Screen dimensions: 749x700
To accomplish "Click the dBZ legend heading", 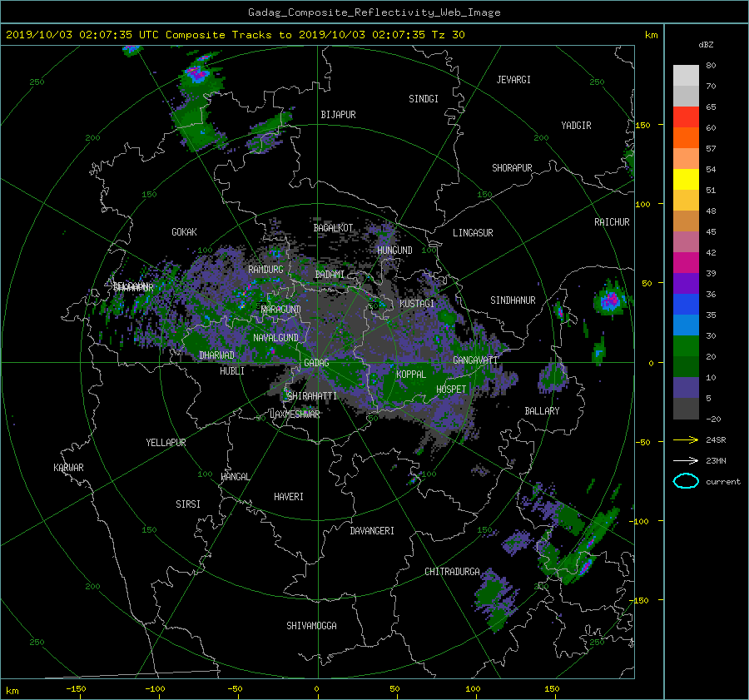I will click(706, 45).
